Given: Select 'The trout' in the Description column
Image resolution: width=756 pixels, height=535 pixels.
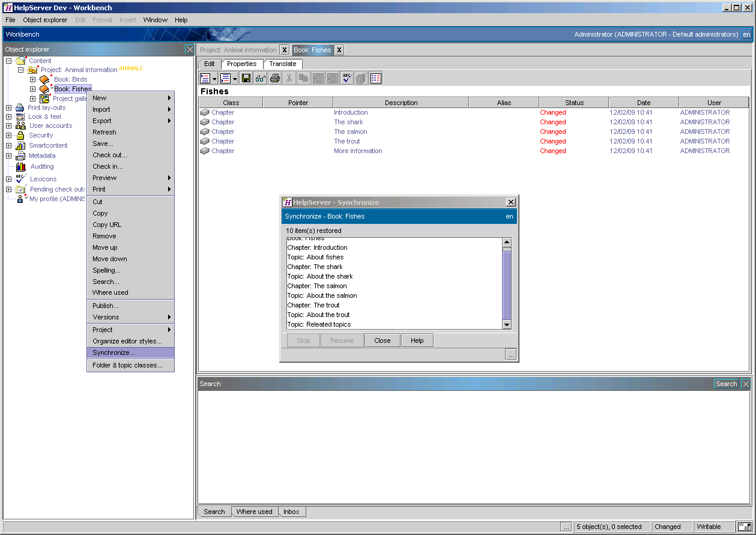Looking at the screenshot, I should point(347,141).
